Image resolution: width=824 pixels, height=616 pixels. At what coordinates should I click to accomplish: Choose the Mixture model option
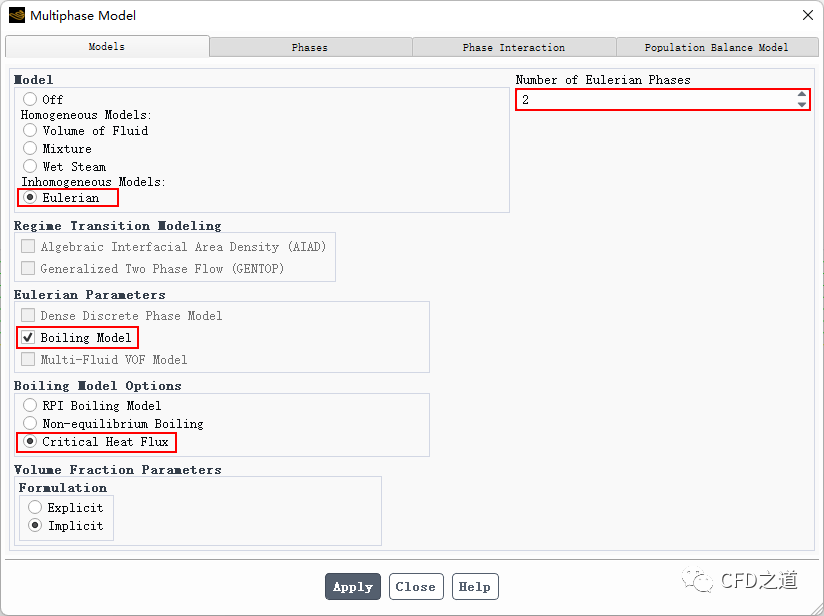coord(30,148)
